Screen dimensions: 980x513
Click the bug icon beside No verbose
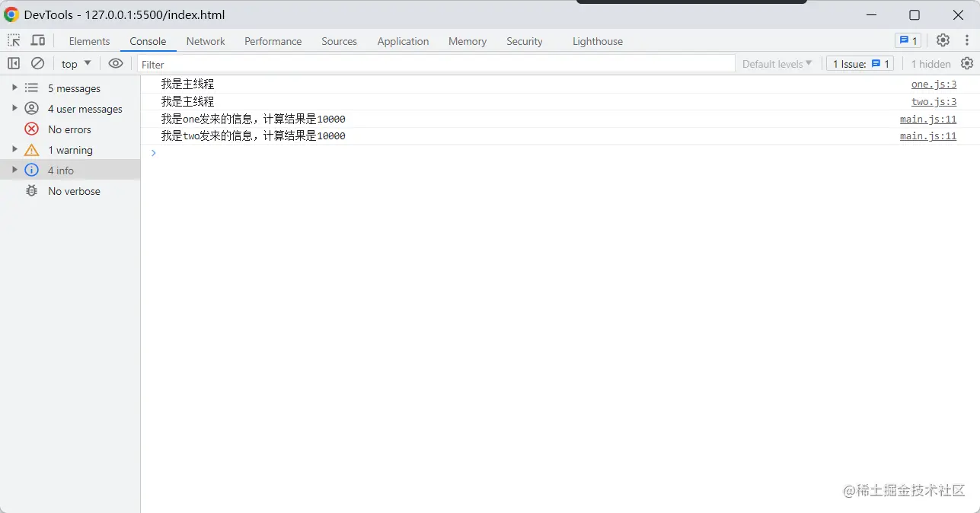[31, 190]
